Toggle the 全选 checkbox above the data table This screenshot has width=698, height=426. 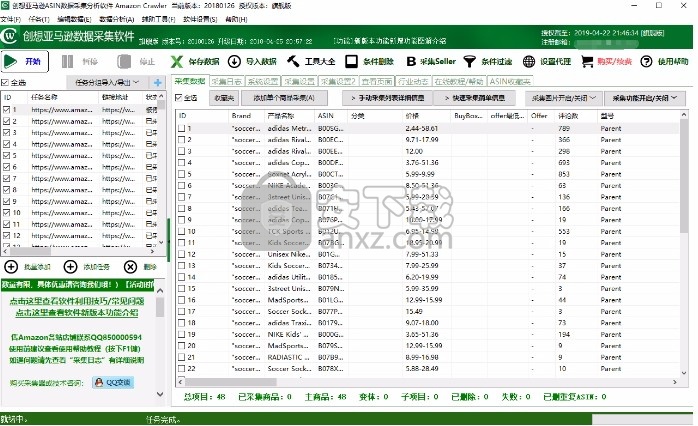(179, 98)
